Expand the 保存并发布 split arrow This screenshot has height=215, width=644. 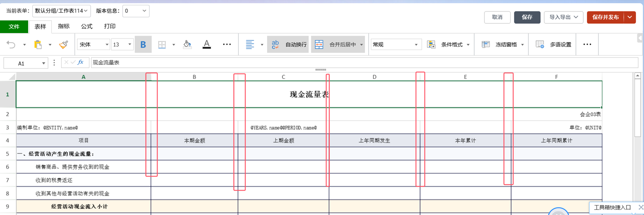tap(630, 17)
